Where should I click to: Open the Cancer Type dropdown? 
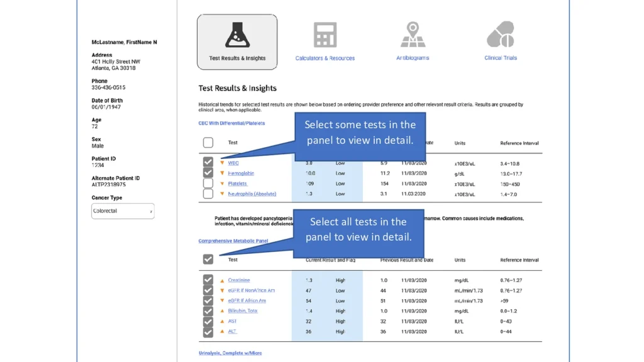pos(123,211)
